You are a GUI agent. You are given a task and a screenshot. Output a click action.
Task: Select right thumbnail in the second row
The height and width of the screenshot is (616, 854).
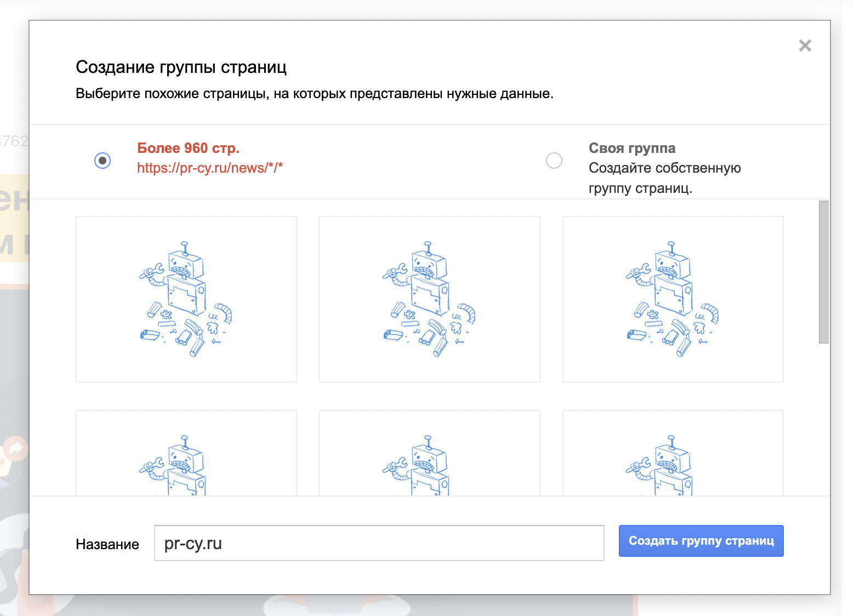(x=673, y=454)
